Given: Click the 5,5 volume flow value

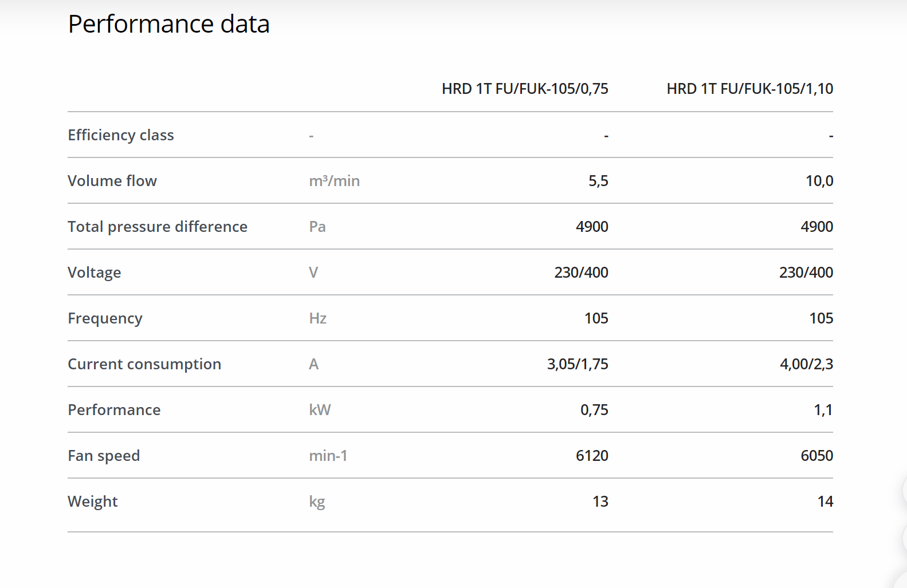Looking at the screenshot, I should (598, 181).
